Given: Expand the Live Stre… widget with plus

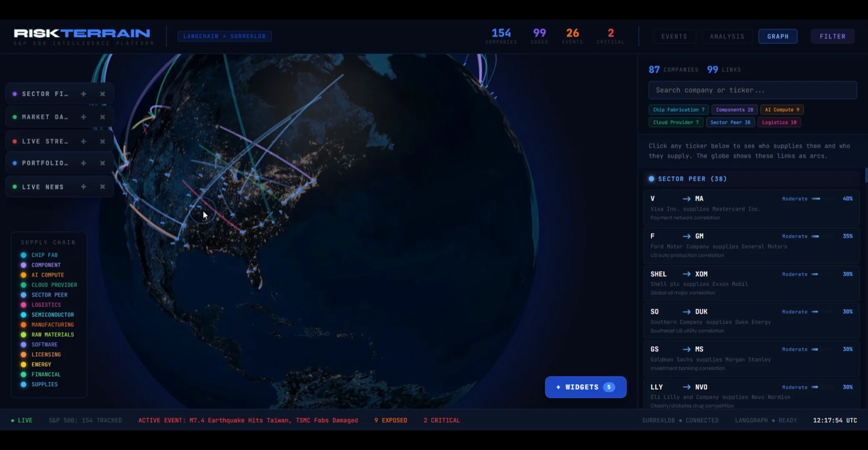Looking at the screenshot, I should 83,141.
